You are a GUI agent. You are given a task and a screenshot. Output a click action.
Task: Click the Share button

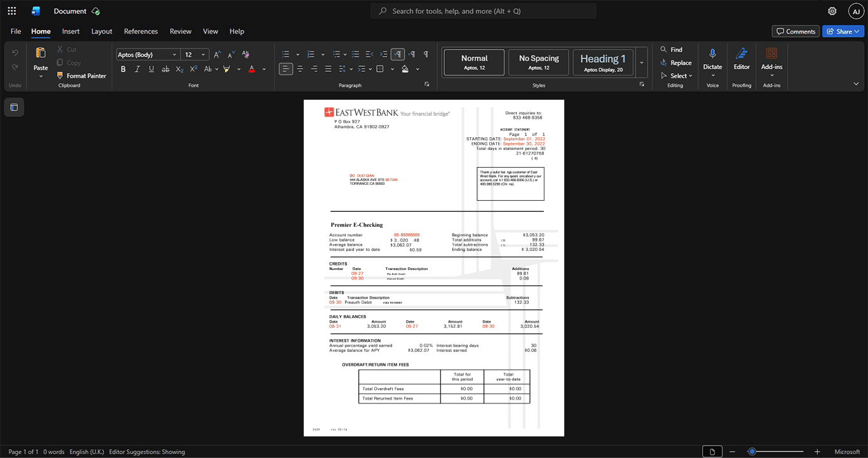(843, 31)
